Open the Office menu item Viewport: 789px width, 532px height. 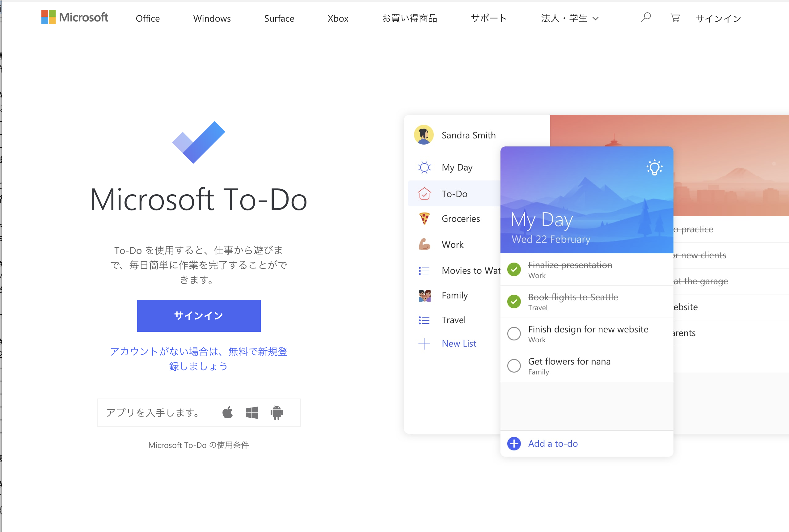[148, 18]
